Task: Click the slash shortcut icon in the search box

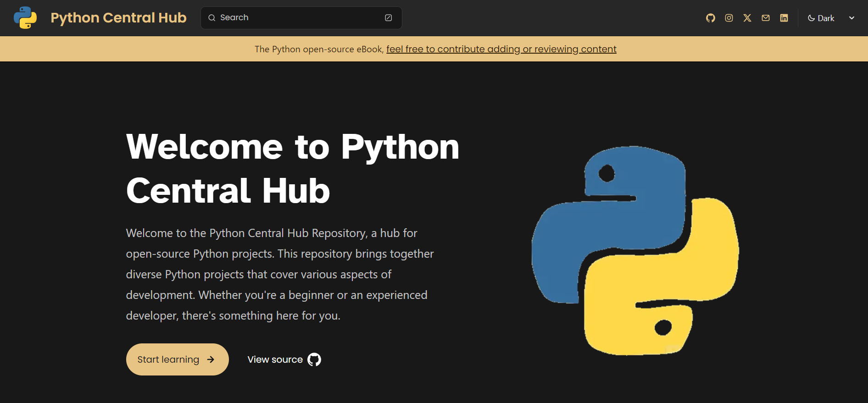Action: pyautogui.click(x=388, y=18)
